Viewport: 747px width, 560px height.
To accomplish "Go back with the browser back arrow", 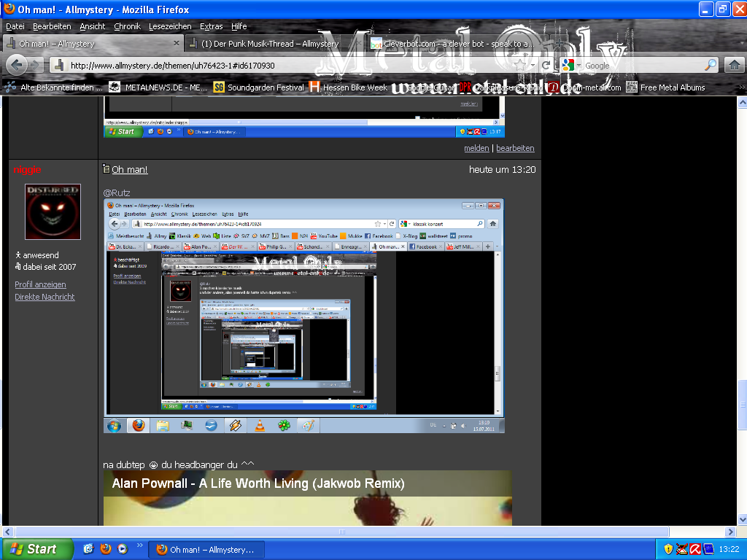I will point(17,65).
